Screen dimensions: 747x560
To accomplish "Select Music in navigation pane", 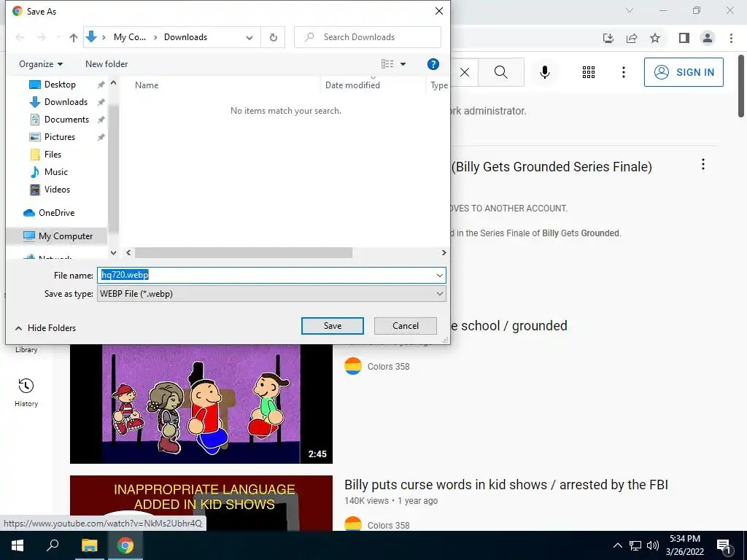I will point(55,172).
